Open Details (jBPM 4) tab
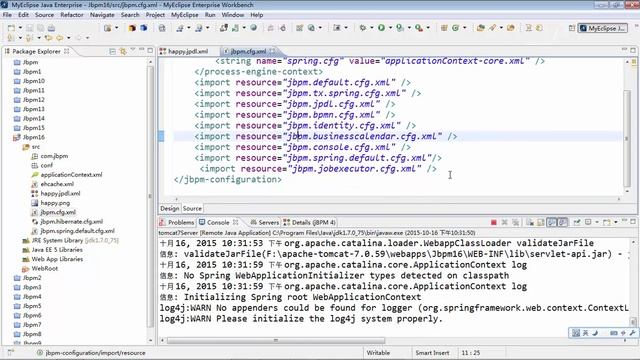This screenshot has width=640, height=360. 309,222
